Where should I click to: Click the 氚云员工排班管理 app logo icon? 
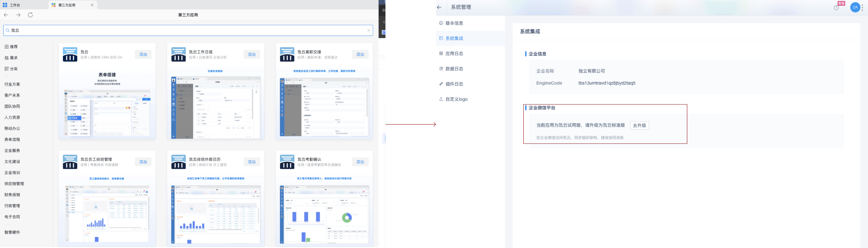pos(70,162)
